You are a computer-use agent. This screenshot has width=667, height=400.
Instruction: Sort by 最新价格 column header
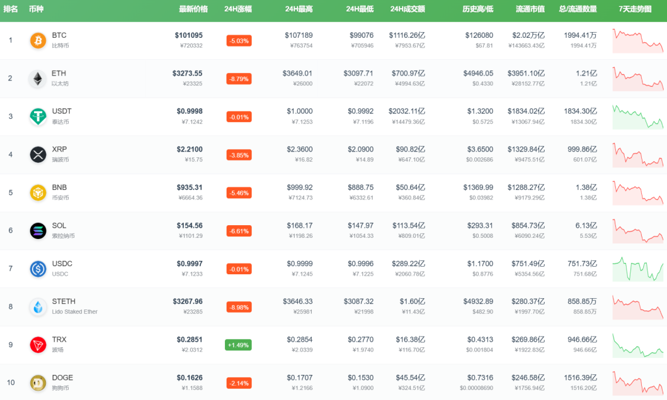[193, 8]
